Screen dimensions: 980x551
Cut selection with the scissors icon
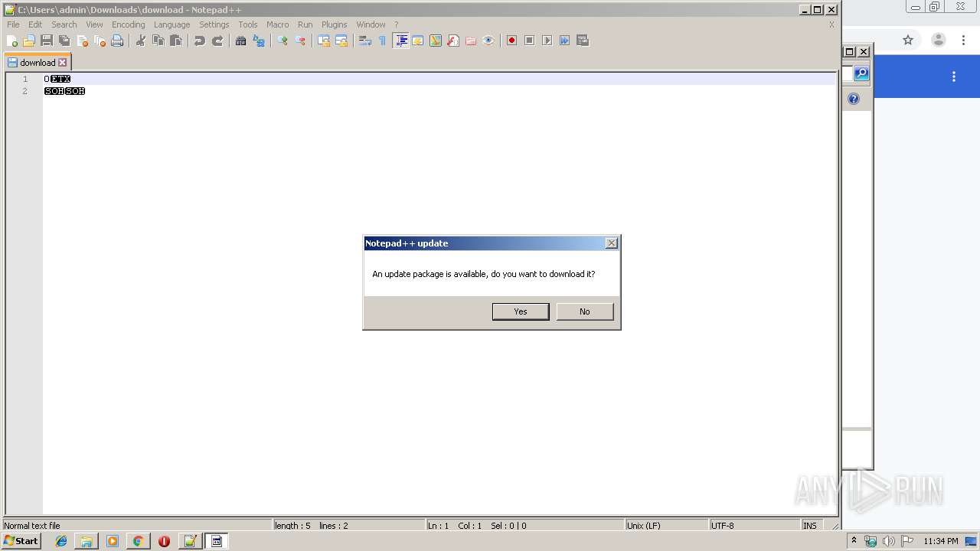click(141, 41)
